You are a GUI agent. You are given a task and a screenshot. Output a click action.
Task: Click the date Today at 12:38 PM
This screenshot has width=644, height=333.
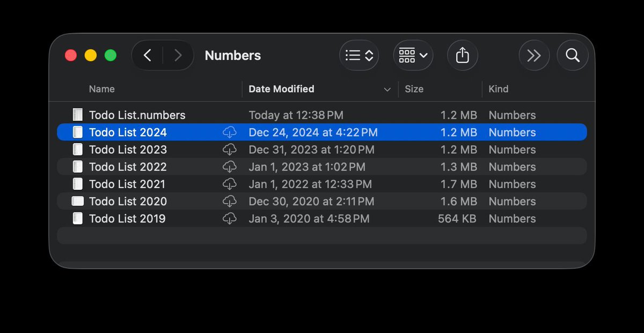(x=296, y=115)
